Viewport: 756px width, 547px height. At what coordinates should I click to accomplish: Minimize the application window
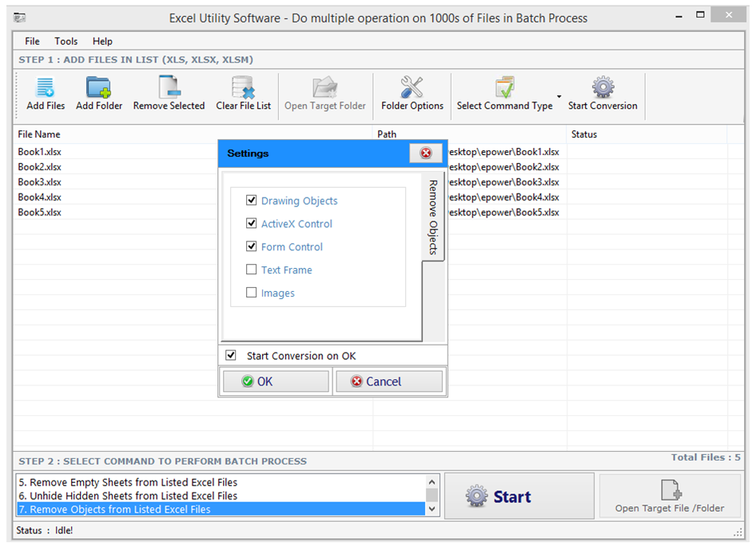coord(678,17)
